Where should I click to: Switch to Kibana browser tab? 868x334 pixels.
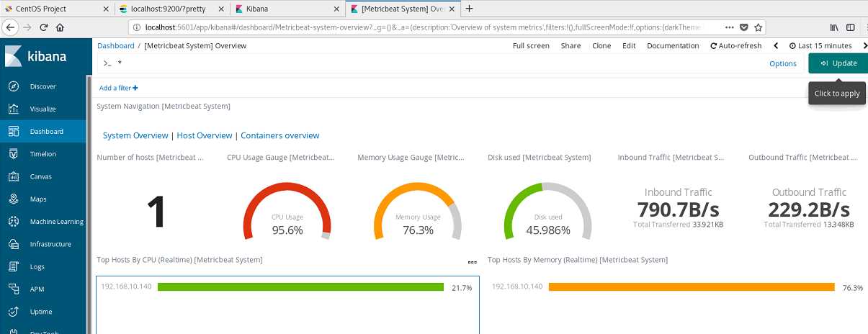coord(287,9)
